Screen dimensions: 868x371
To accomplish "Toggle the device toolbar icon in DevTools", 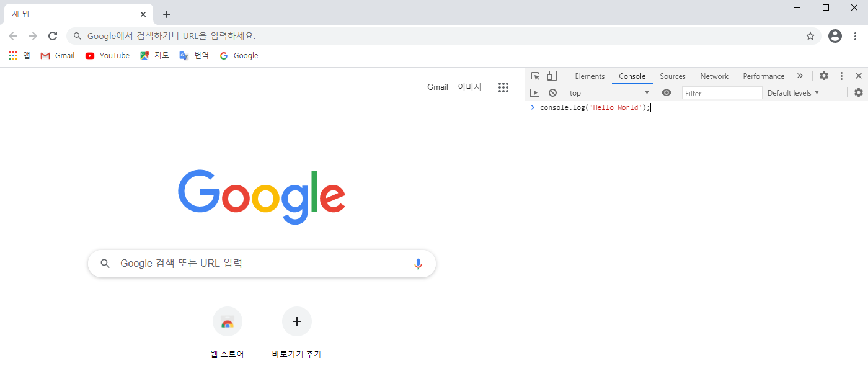I will [x=552, y=76].
